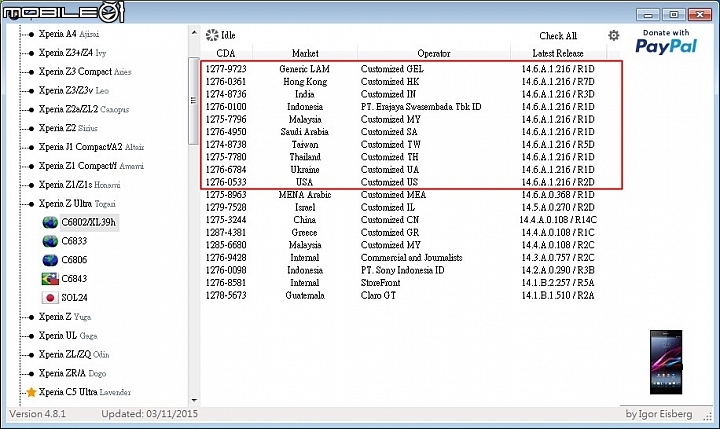Image resolution: width=720 pixels, height=429 pixels.
Task: Select the Xperia C5 Ultra Lavender entry
Action: (x=84, y=392)
